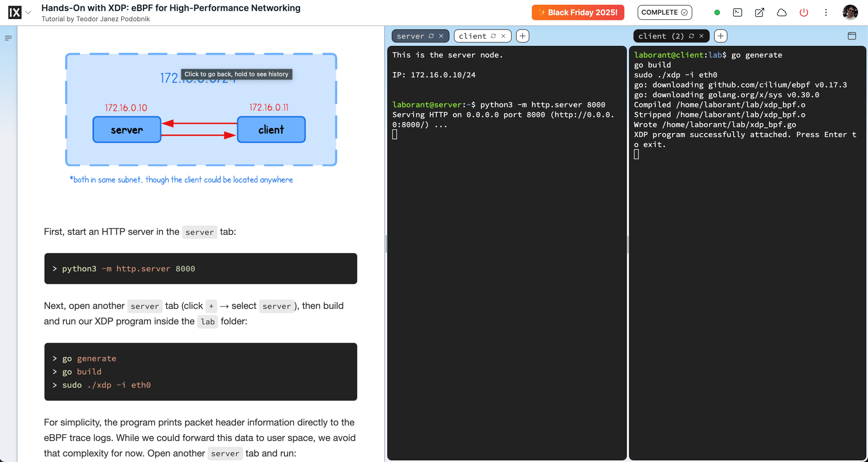Reload the server terminal tab
The image size is (868, 462).
coord(431,36)
